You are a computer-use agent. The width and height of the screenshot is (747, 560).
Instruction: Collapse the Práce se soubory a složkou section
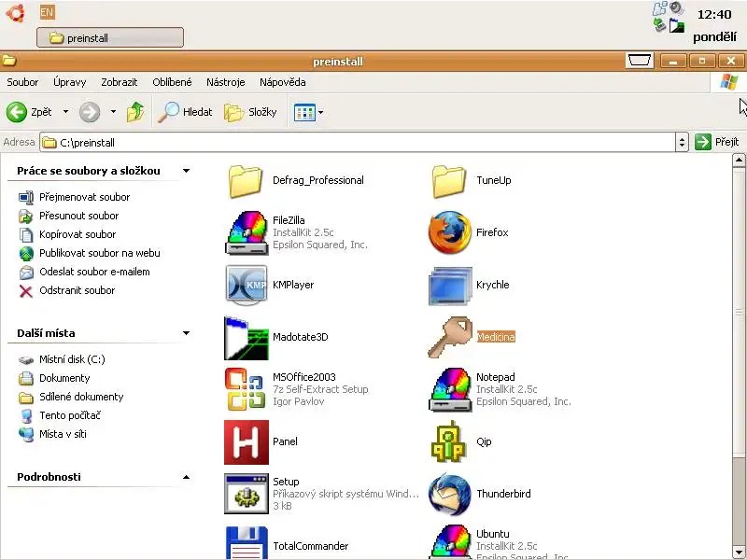click(x=186, y=171)
